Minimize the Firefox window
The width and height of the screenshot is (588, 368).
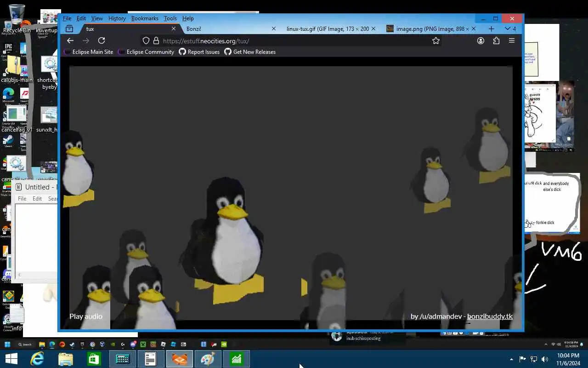[x=482, y=18]
